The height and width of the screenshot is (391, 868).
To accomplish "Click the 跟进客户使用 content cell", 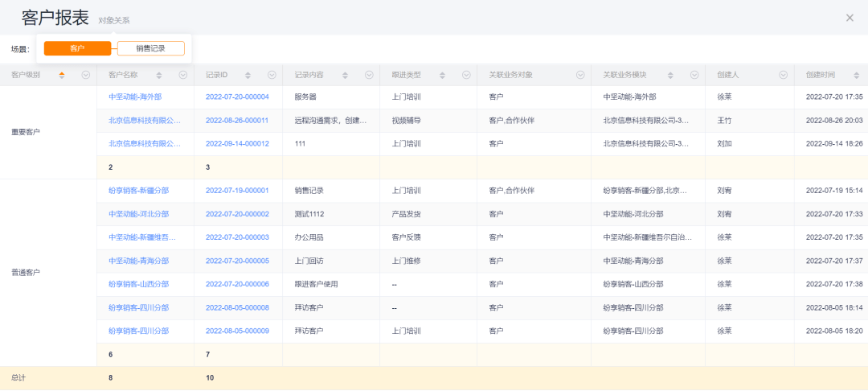I will (331, 284).
